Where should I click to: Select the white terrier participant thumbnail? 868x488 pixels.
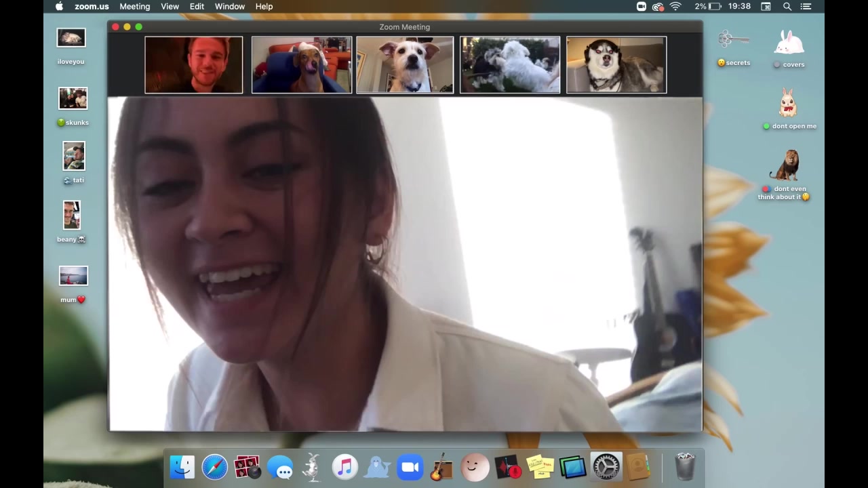pos(405,64)
